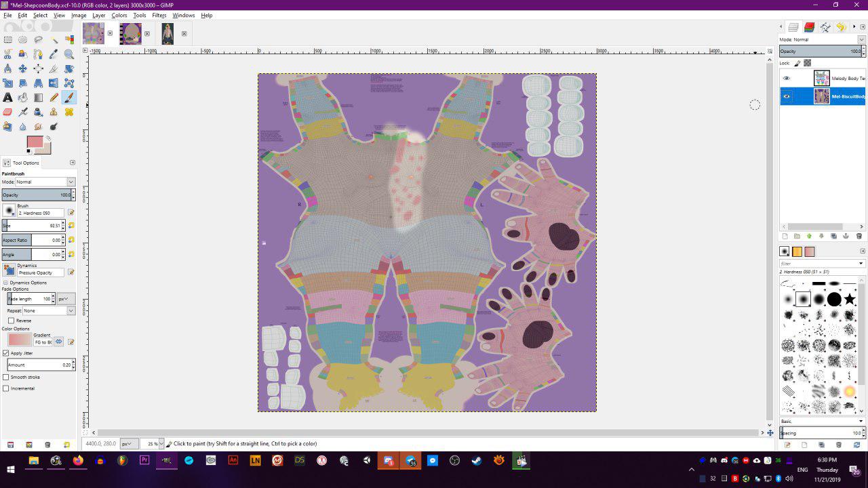Switch to the Channels dock tab
The image size is (868, 488).
click(809, 27)
